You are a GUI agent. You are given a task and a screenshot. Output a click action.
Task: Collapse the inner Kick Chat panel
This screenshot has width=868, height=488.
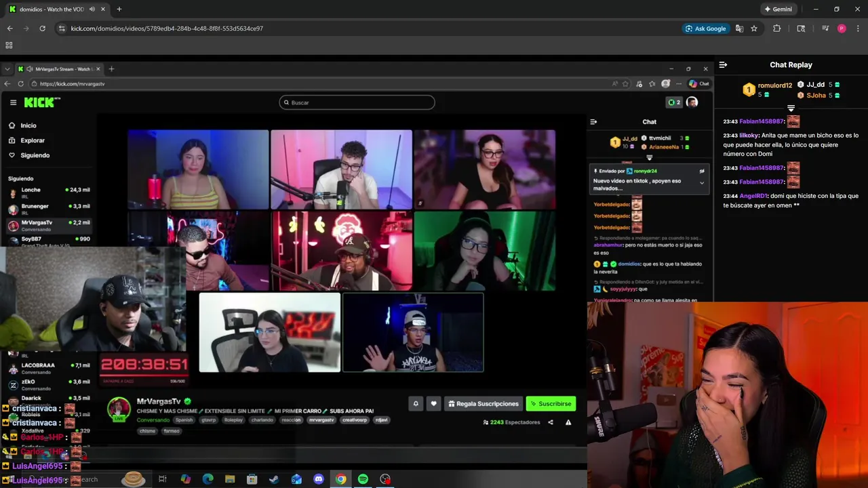tap(593, 122)
